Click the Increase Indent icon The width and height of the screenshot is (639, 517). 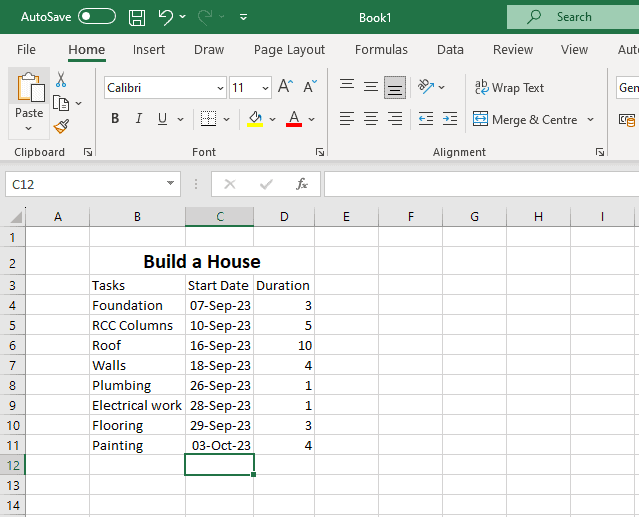point(449,119)
